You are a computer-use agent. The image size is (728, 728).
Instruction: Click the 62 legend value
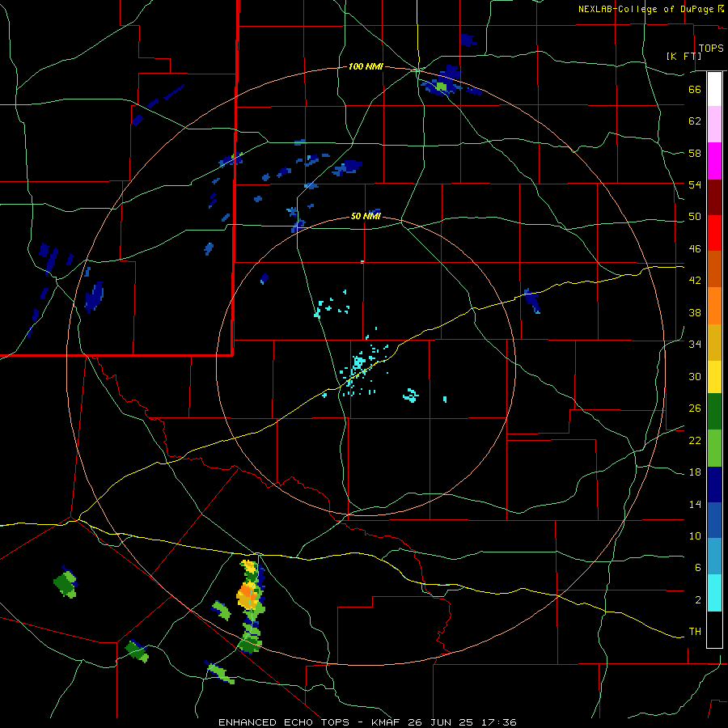695,121
